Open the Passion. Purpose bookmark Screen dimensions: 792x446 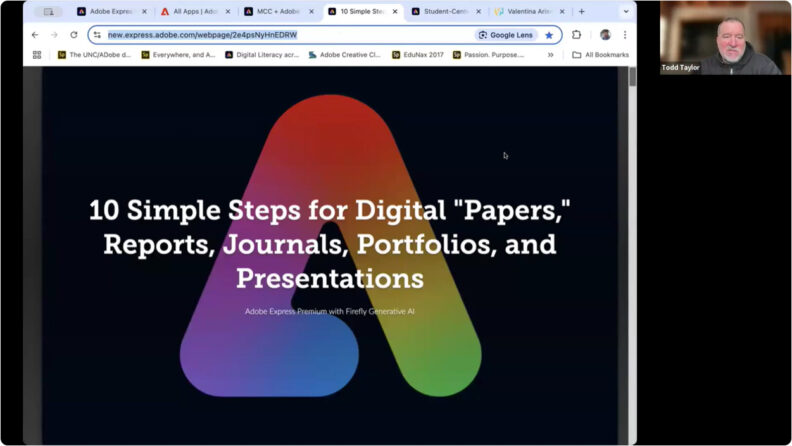click(488, 55)
